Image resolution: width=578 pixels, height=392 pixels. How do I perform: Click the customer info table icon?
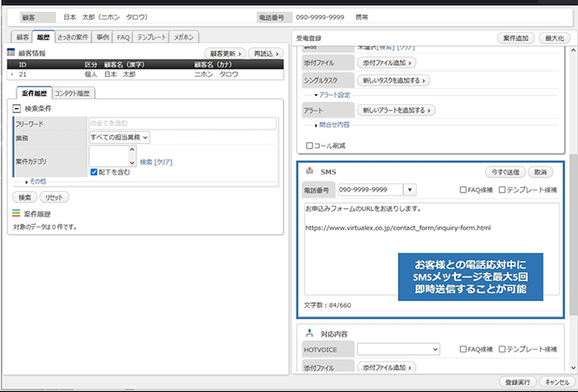[x=11, y=53]
